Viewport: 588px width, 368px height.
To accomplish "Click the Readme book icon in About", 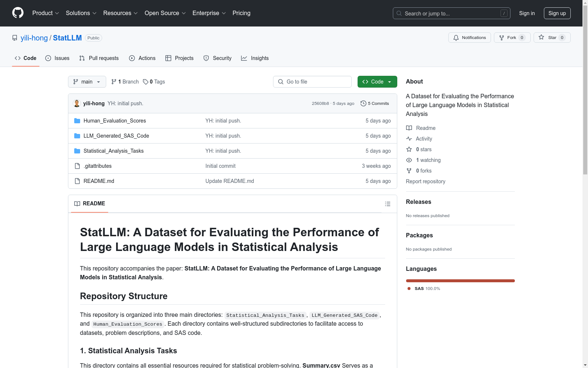I will click(409, 128).
